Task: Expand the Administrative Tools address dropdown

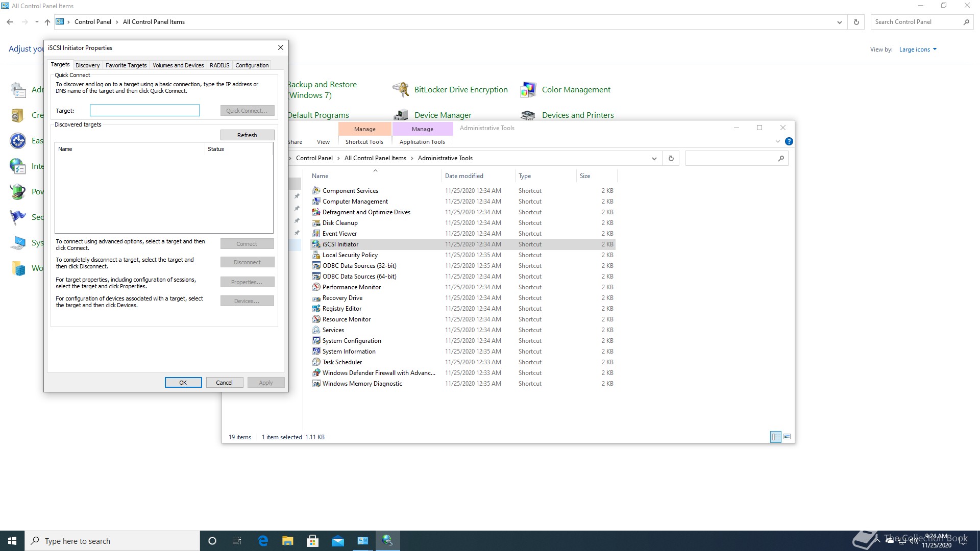Action: pyautogui.click(x=654, y=159)
